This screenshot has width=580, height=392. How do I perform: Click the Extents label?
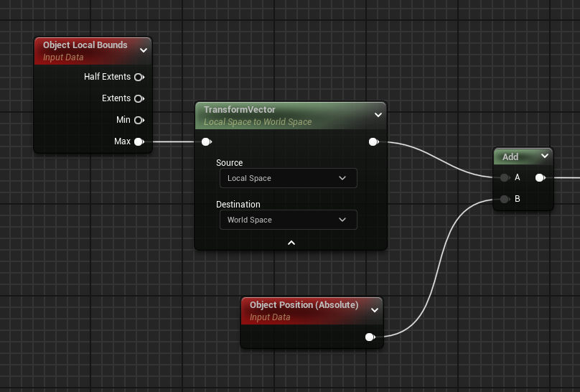point(116,98)
